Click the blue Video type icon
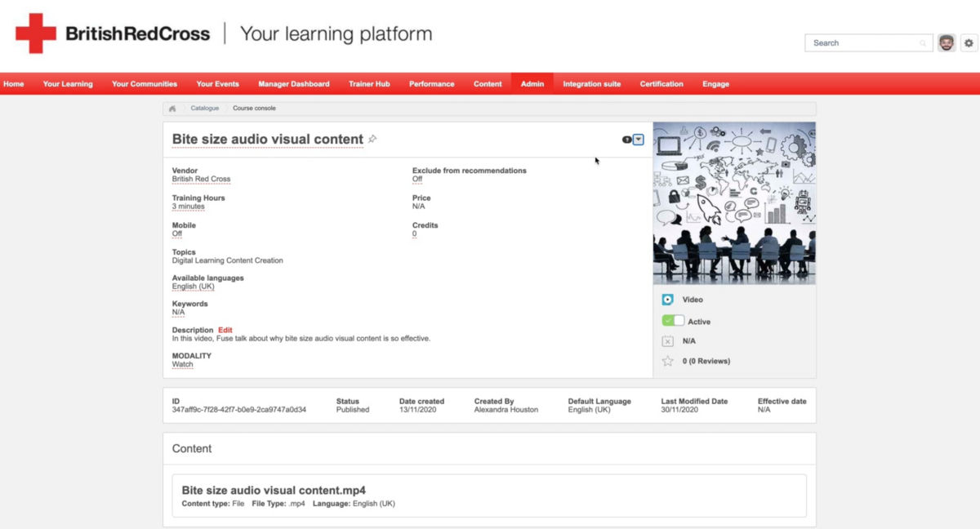 coord(668,300)
